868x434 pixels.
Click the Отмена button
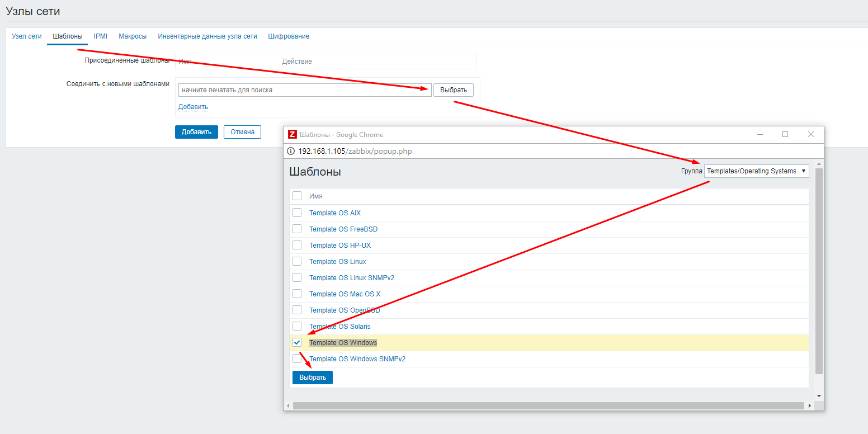242,132
